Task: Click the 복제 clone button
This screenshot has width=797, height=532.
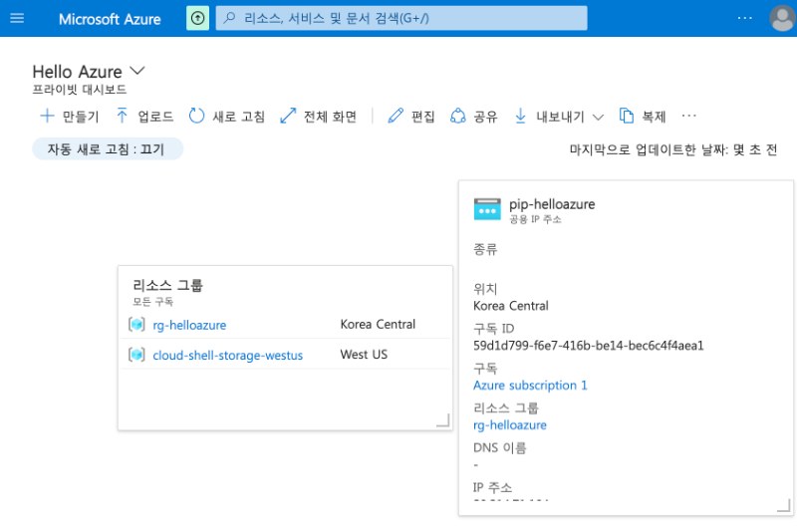Action: click(x=643, y=117)
